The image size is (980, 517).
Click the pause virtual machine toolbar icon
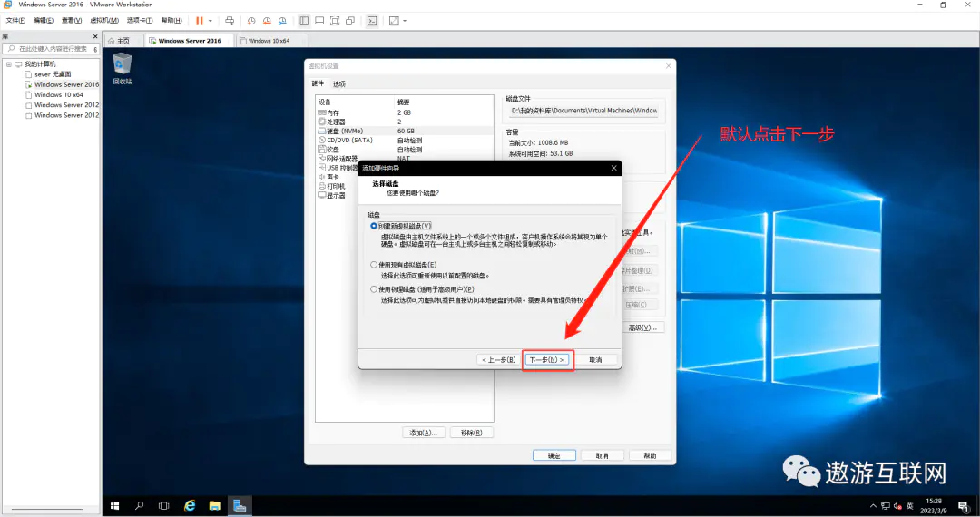(x=200, y=21)
